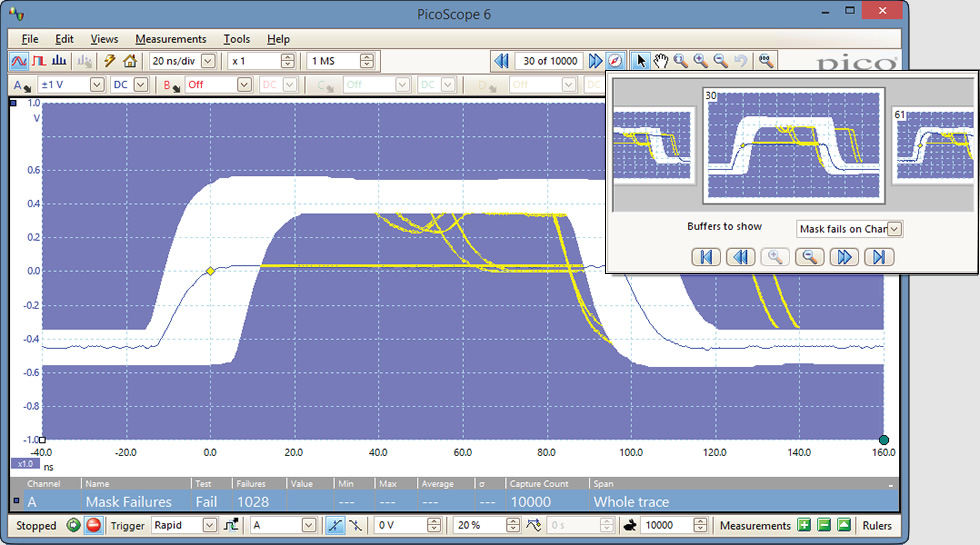Click the post-trigger delay icon

click(x=534, y=525)
